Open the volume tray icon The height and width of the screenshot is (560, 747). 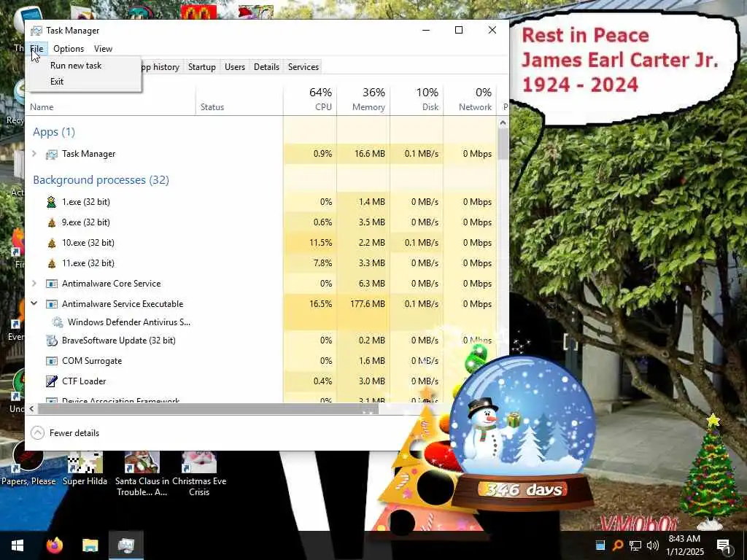coord(653,545)
